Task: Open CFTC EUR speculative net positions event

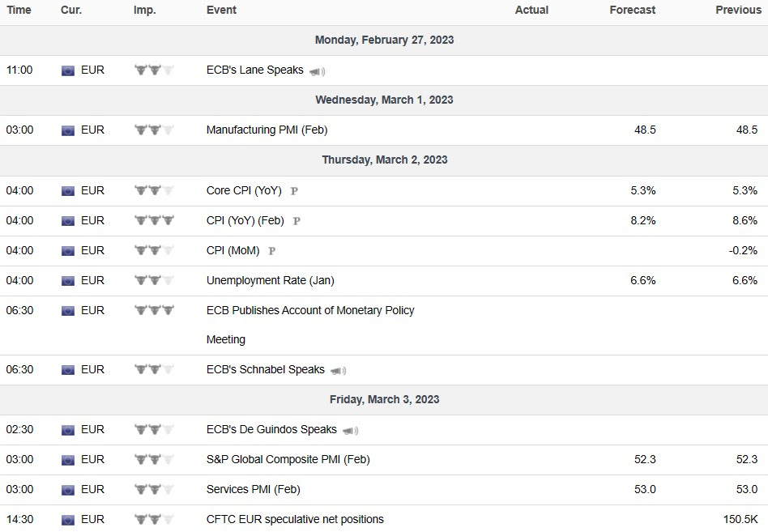Action: click(295, 519)
